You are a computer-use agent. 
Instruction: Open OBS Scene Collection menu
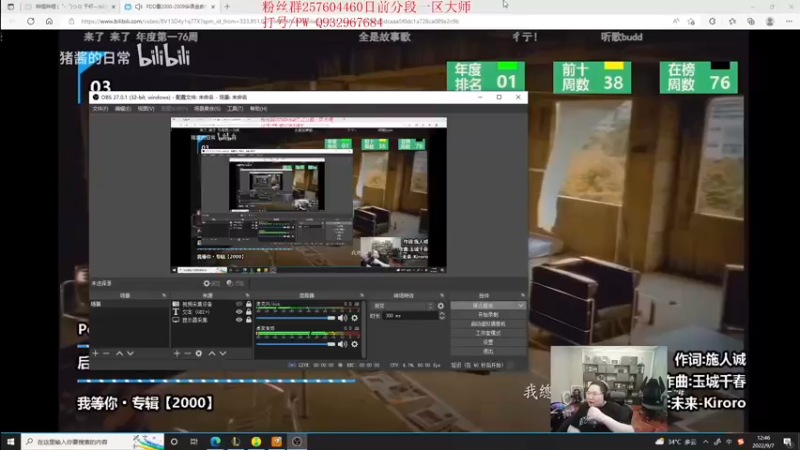207,109
